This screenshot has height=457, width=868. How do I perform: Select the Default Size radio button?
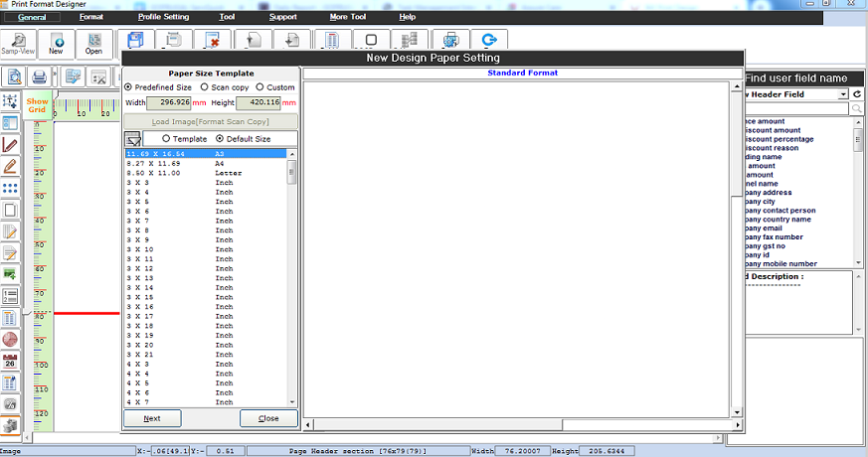220,139
